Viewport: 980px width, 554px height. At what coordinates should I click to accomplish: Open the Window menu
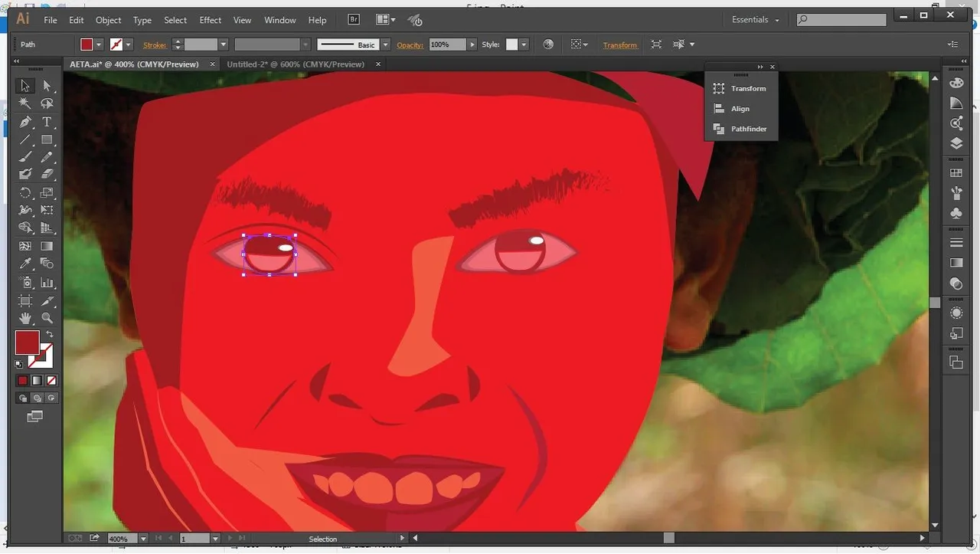280,20
